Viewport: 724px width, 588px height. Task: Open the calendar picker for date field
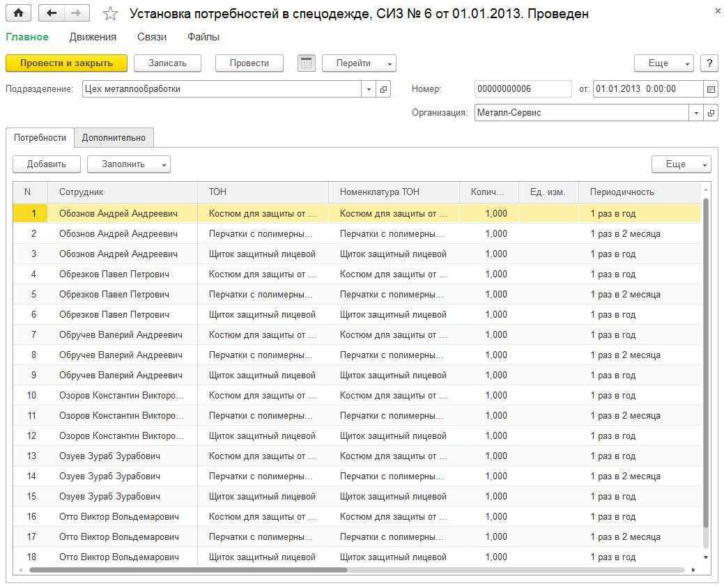[x=711, y=89]
